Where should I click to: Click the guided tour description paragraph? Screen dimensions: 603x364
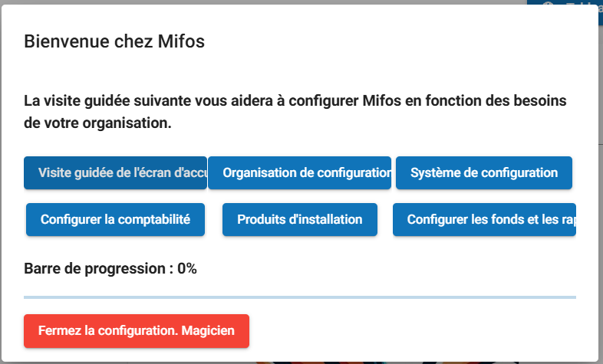tap(295, 112)
